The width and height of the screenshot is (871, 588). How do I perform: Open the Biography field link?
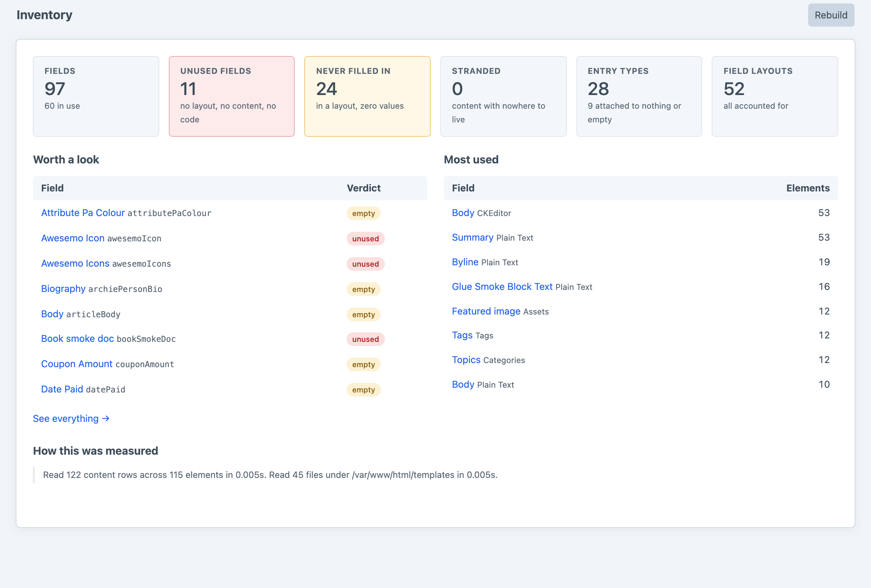point(63,289)
